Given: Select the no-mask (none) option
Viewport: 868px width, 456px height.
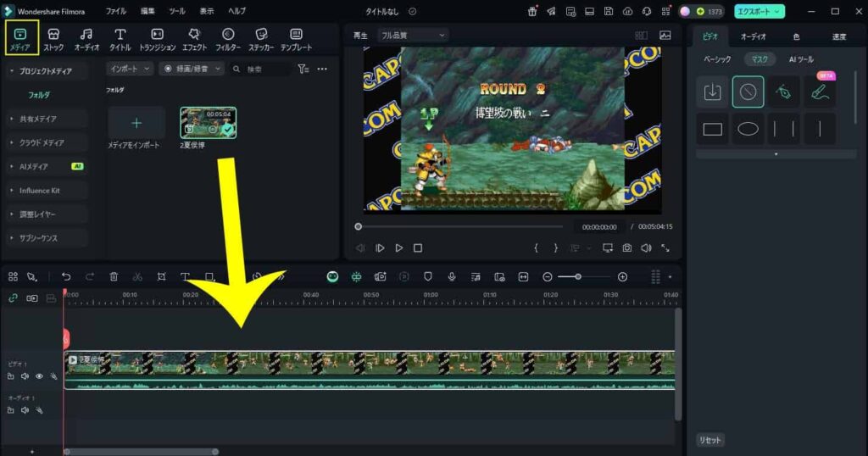Looking at the screenshot, I should (x=748, y=92).
